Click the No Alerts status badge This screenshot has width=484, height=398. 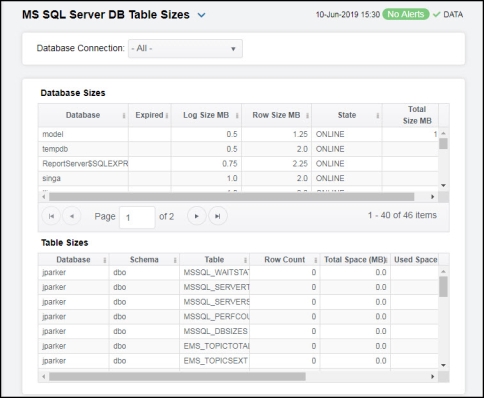[x=406, y=14]
